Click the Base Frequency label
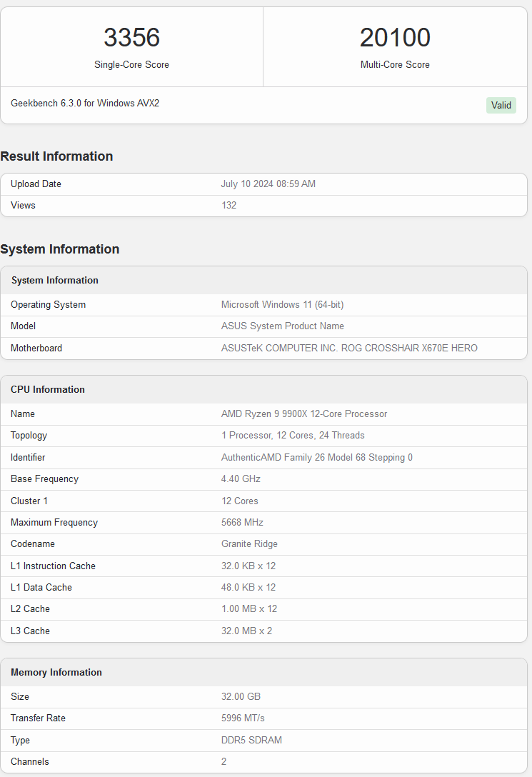 (x=44, y=478)
